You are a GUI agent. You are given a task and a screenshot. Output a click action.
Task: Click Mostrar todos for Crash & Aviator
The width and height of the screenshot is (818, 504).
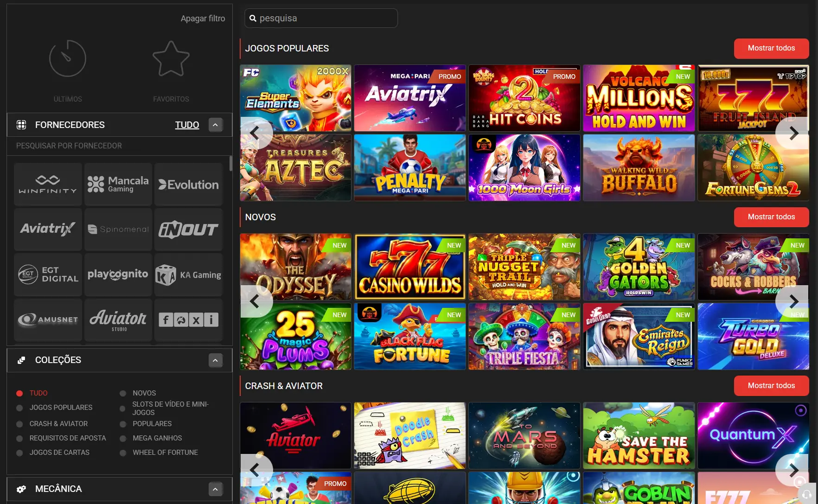[771, 386]
